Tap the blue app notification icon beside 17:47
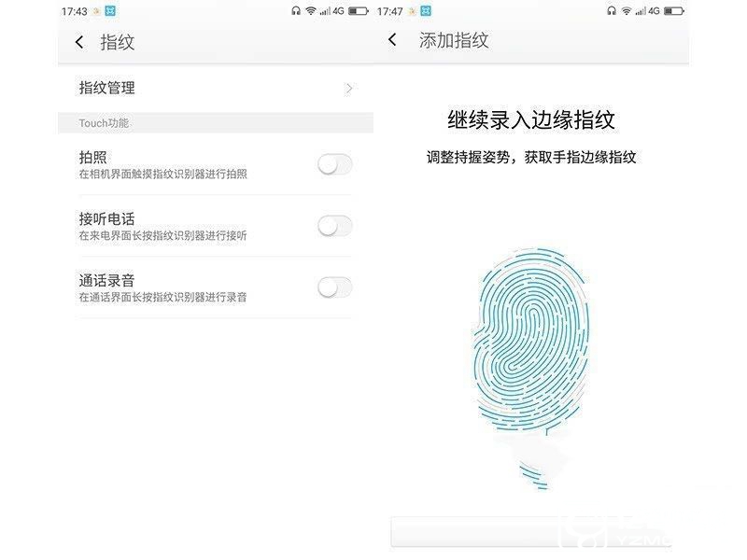Image resolution: width=747 pixels, height=560 pixels. 426,11
